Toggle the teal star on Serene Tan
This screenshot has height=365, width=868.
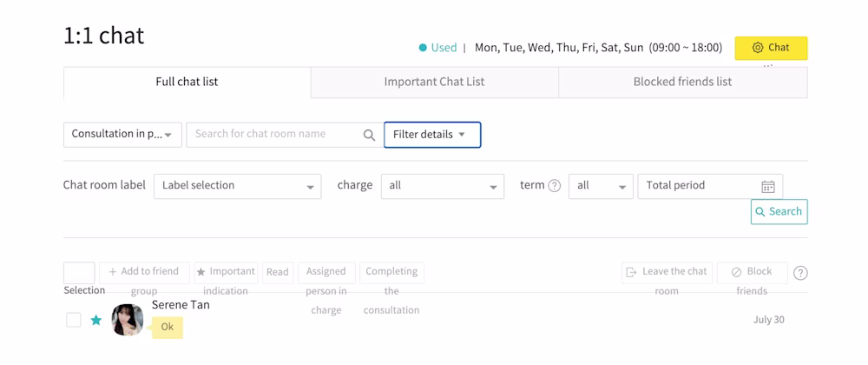pos(96,320)
